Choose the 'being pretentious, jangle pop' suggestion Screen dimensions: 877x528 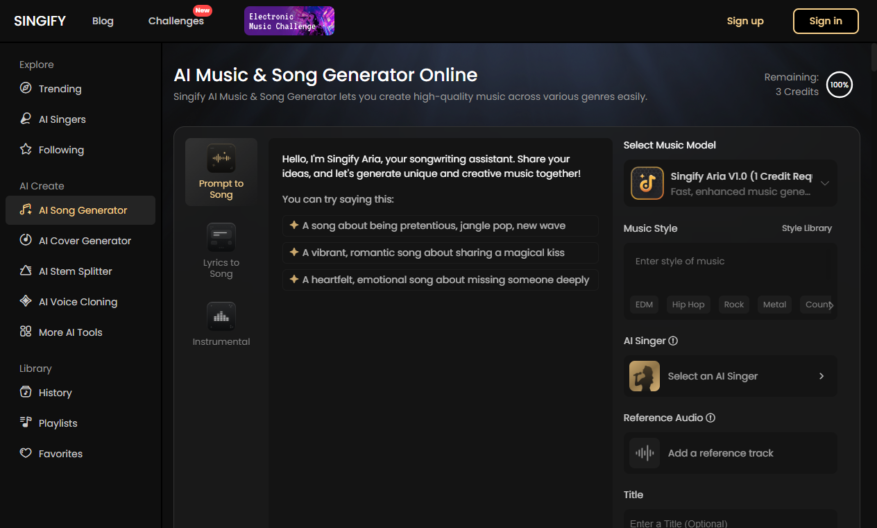(x=440, y=226)
